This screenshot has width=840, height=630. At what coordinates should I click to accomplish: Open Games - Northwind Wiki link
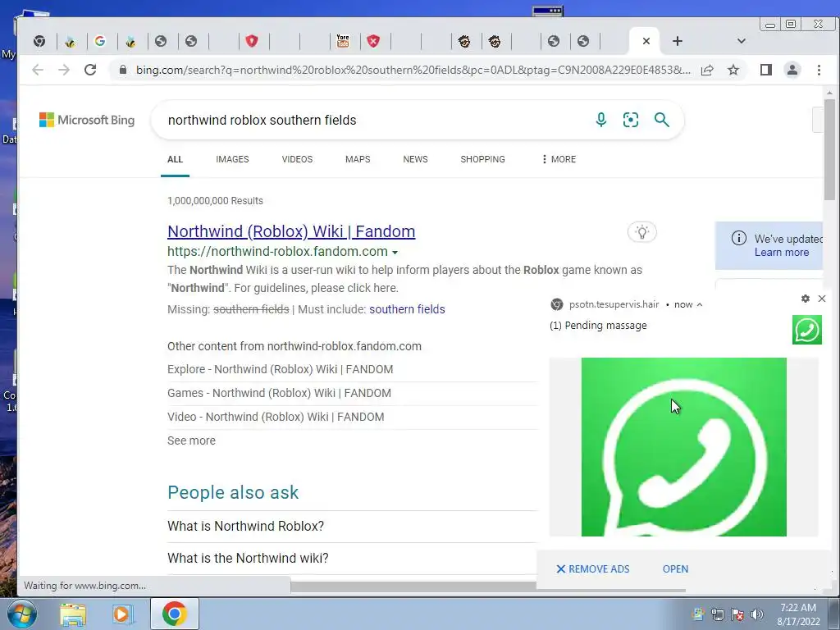click(279, 393)
